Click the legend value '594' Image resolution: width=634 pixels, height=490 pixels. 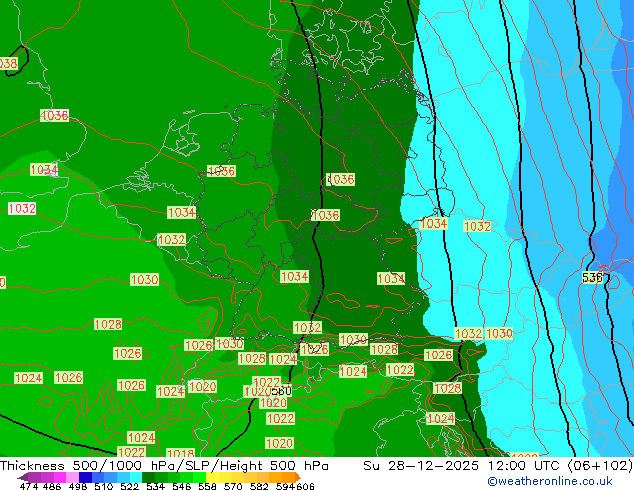pyautogui.click(x=285, y=486)
